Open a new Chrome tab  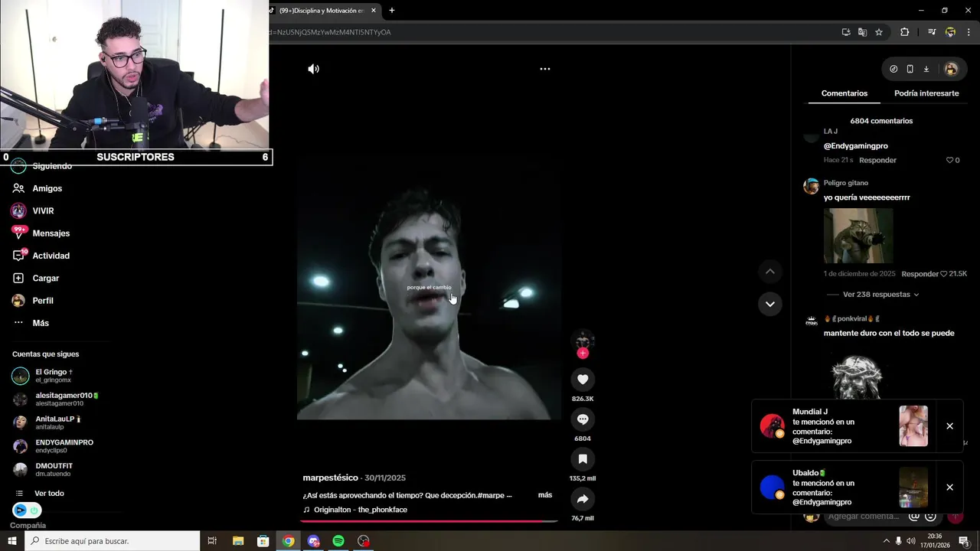pyautogui.click(x=392, y=11)
